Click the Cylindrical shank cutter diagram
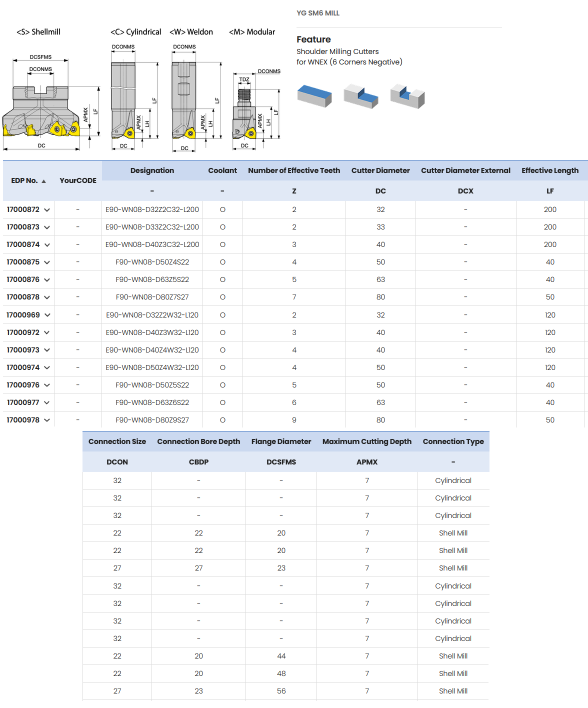Viewport: 588px width, 708px height. (x=123, y=100)
